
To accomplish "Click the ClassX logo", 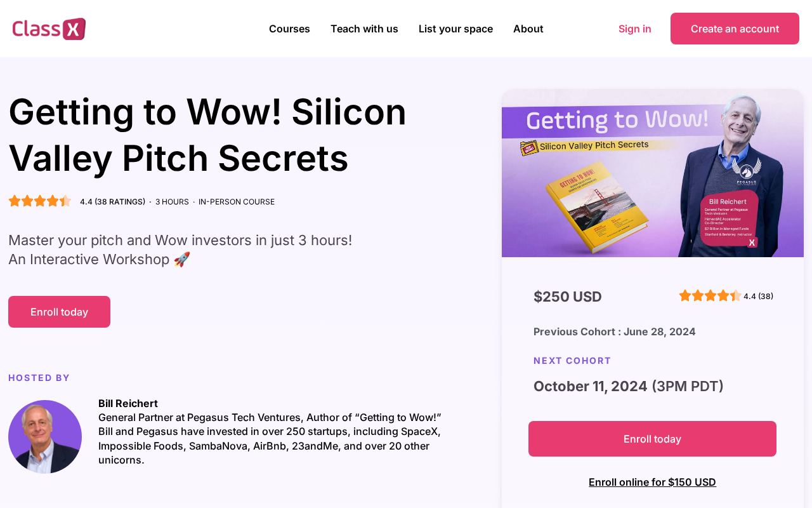I will point(49,29).
